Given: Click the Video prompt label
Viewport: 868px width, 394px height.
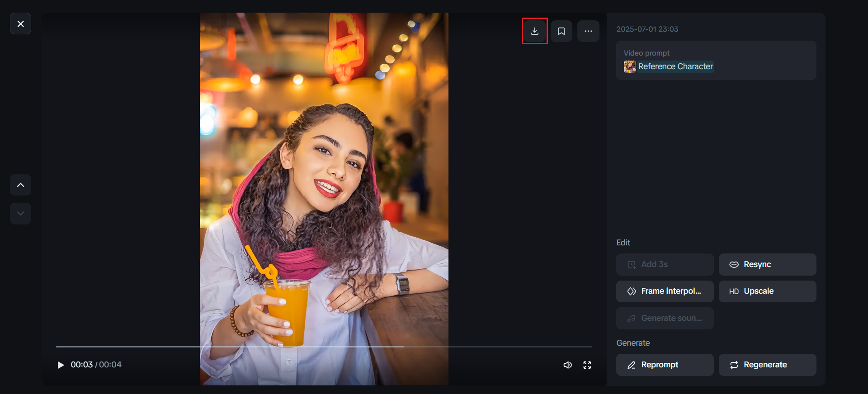Looking at the screenshot, I should 646,53.
